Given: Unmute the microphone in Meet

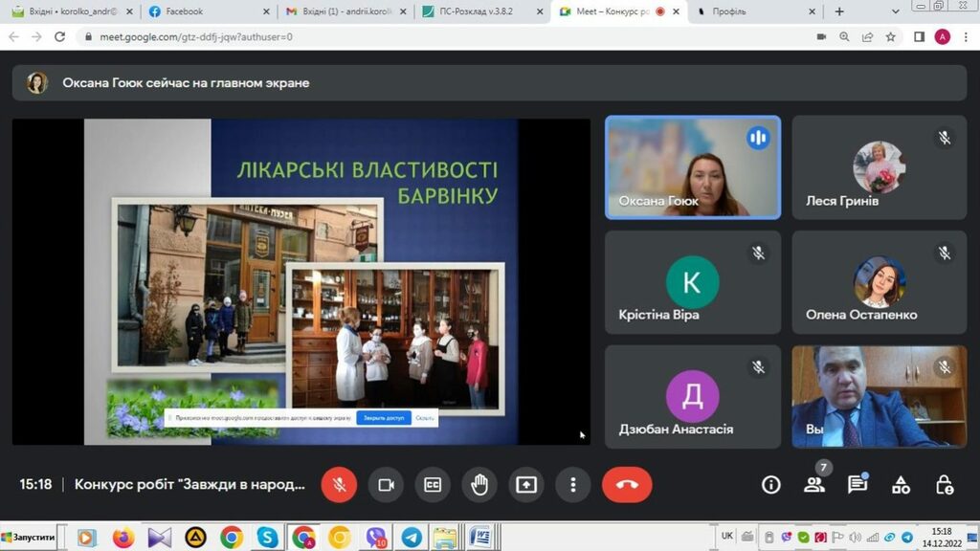Looking at the screenshot, I should pos(339,485).
